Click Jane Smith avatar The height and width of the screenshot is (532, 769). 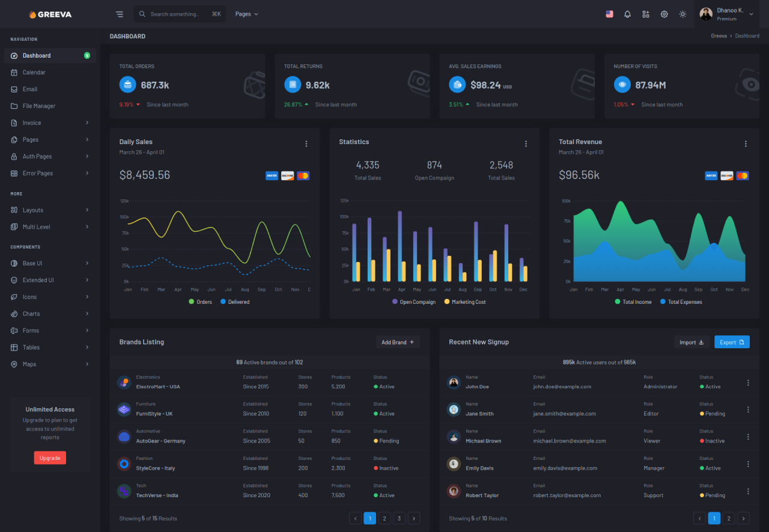454,410
